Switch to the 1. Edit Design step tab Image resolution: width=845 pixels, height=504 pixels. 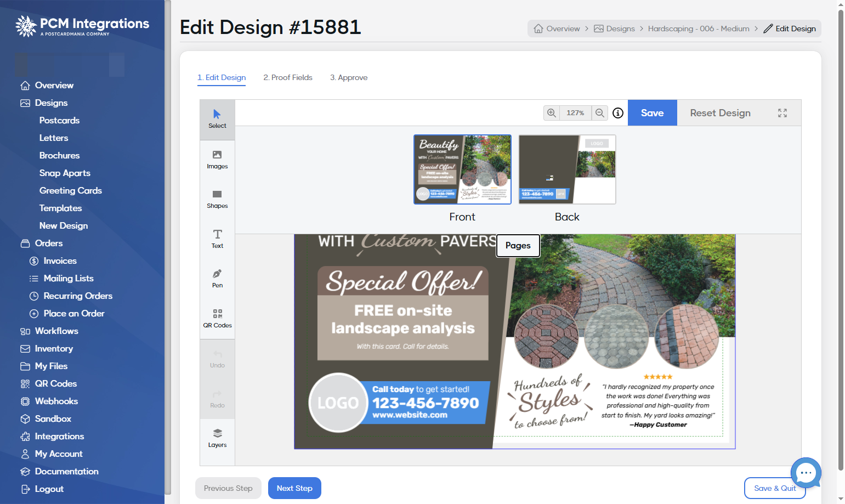coord(222,78)
